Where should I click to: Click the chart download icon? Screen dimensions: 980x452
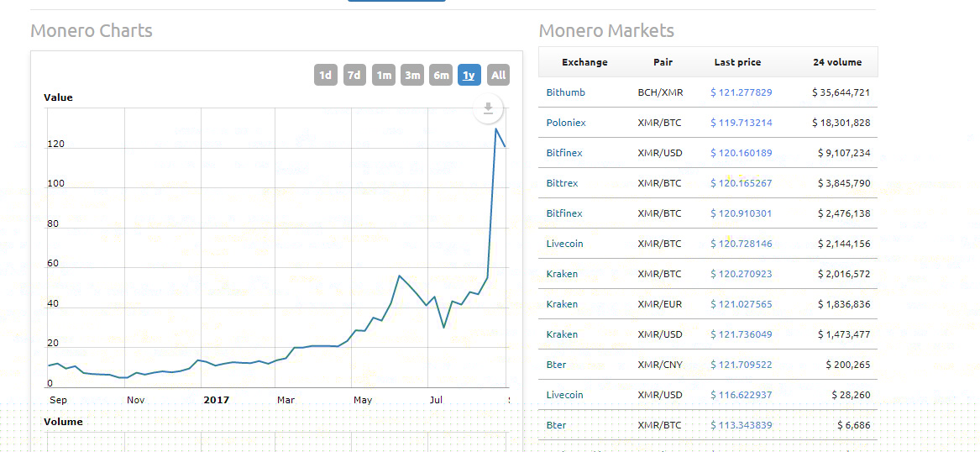pyautogui.click(x=488, y=109)
